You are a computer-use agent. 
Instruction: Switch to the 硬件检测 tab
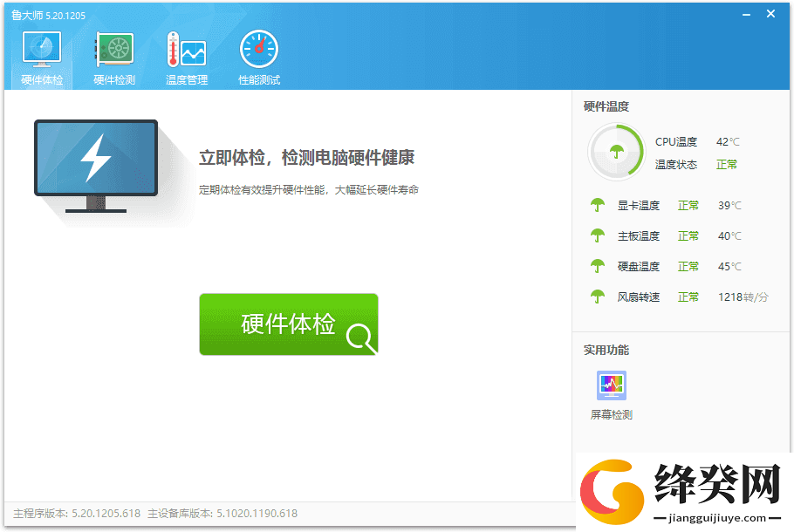click(x=114, y=58)
